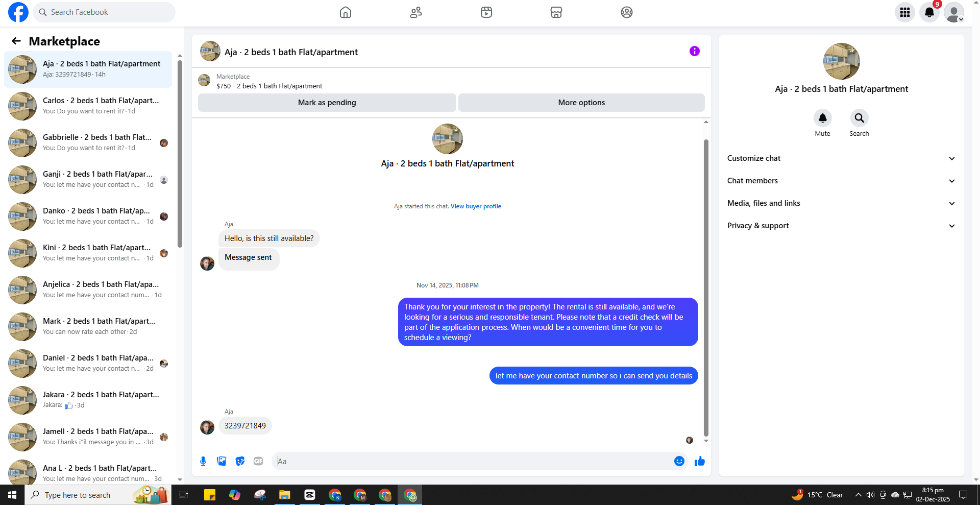Image resolution: width=980 pixels, height=505 pixels.
Task: Go to the Home feed icon
Action: [x=346, y=12]
